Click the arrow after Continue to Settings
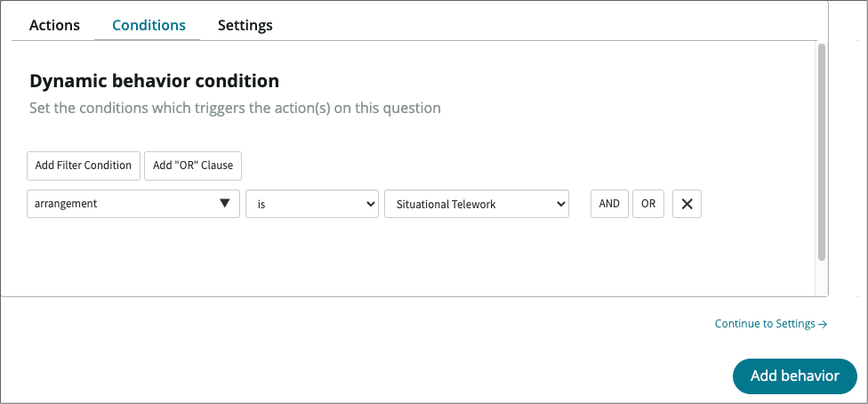 pos(823,324)
